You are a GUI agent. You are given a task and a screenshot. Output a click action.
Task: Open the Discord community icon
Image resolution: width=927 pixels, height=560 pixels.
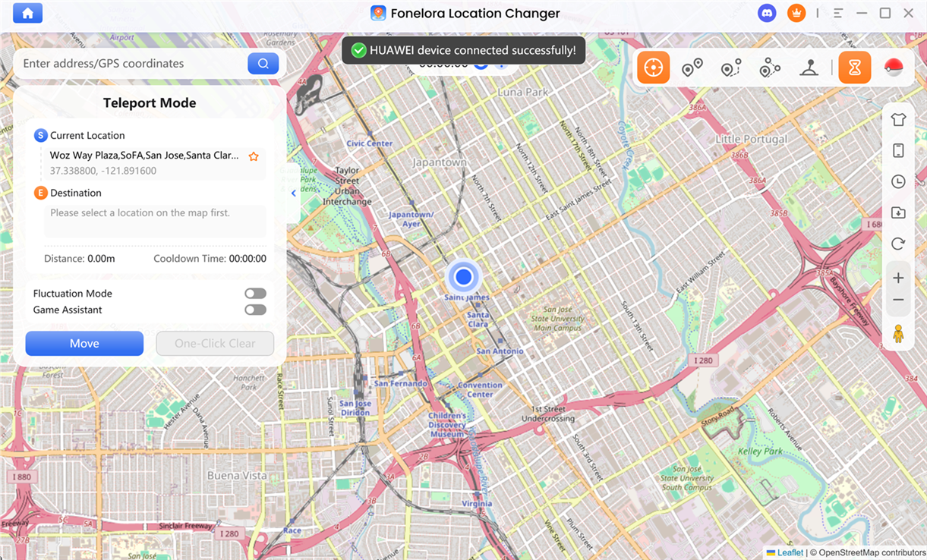pos(767,13)
